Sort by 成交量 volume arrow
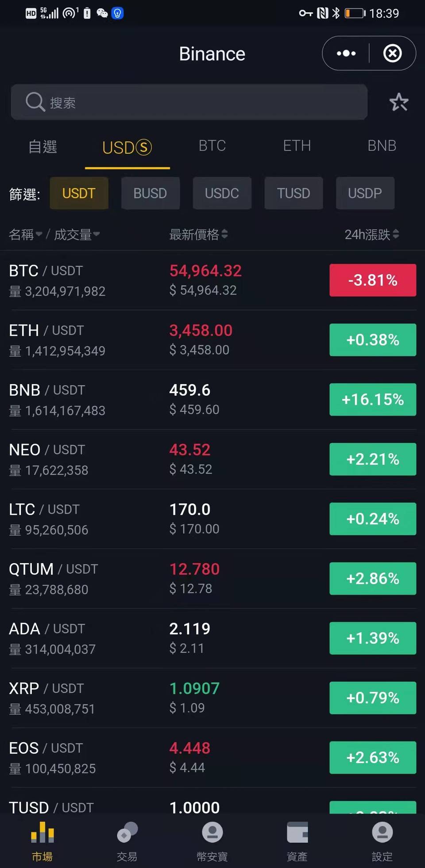The width and height of the screenshot is (425, 868). 96,234
